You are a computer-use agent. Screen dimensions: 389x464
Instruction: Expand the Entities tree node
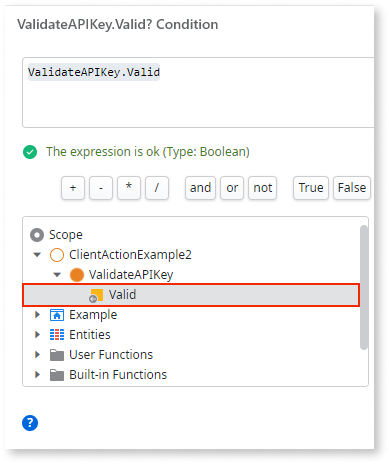(37, 335)
